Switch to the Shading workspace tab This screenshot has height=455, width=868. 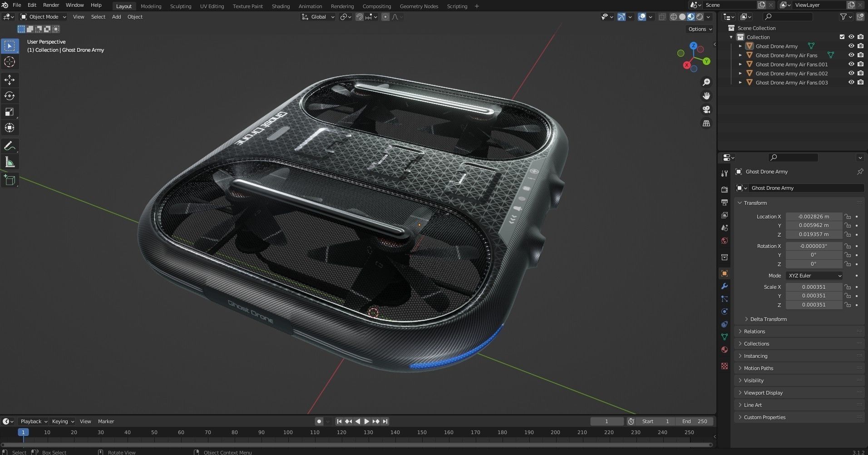click(x=281, y=6)
